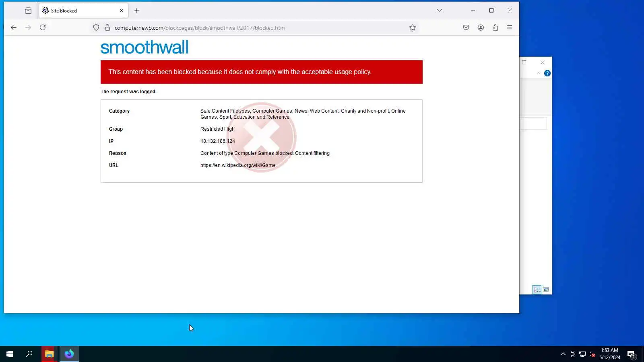Click 'The request was logged.' text
This screenshot has width=644, height=362.
pos(128,92)
